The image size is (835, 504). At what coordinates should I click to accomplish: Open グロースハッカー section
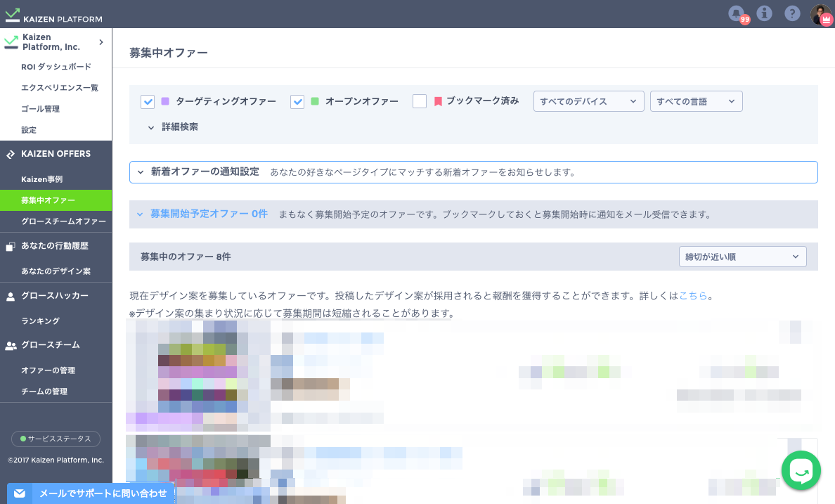tap(55, 296)
